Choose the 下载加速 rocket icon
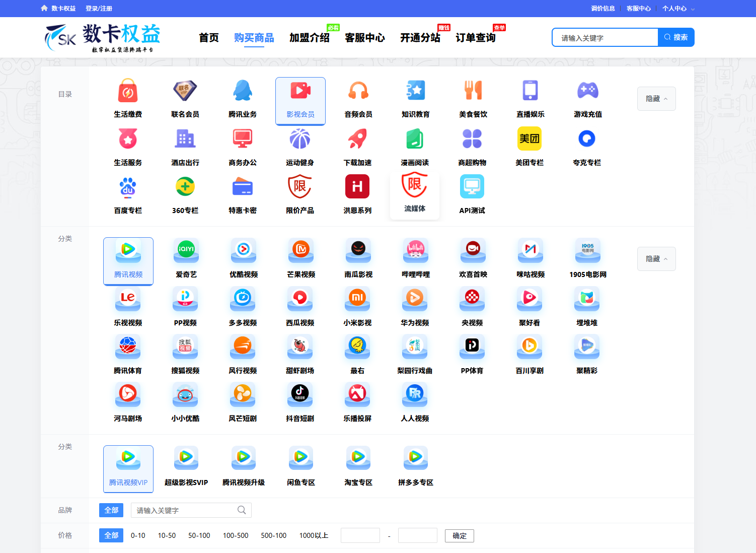The image size is (756, 553). (357, 139)
